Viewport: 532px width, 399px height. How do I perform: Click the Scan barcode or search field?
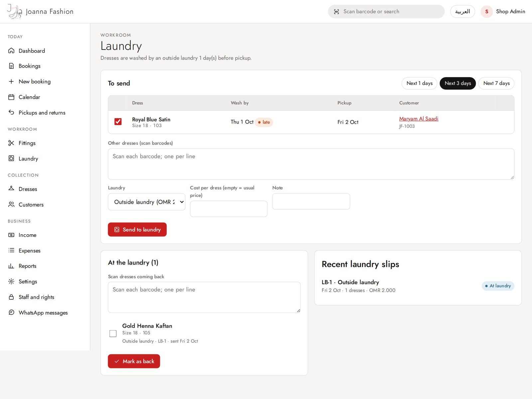point(386,12)
